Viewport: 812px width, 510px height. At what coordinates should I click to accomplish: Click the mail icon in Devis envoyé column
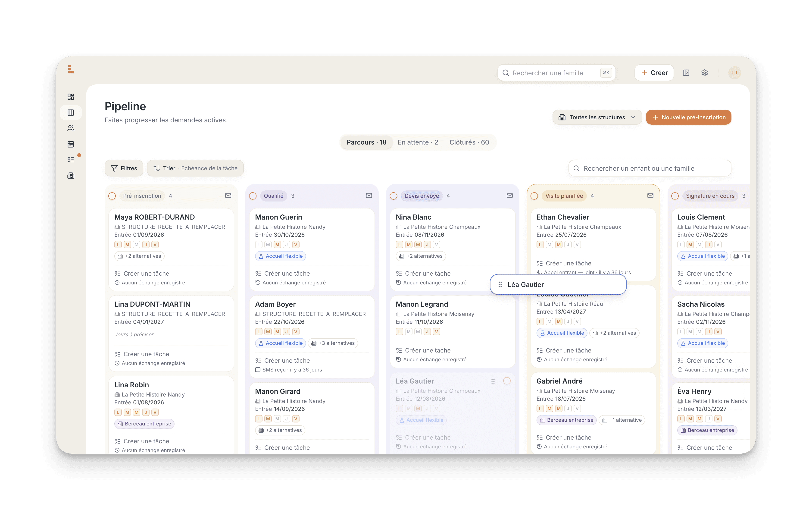pos(510,196)
